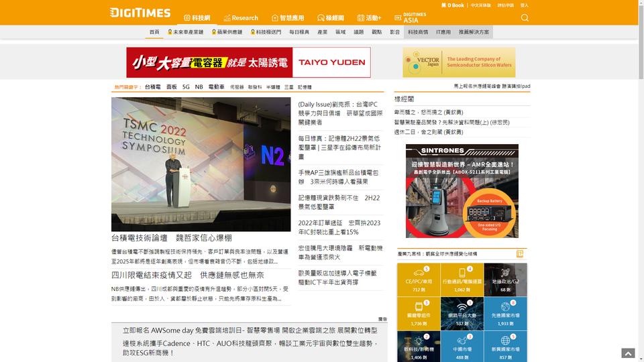Open 蘋果供應鏈 menu item
Image resolution: width=644 pixels, height=362 pixels.
(x=227, y=32)
